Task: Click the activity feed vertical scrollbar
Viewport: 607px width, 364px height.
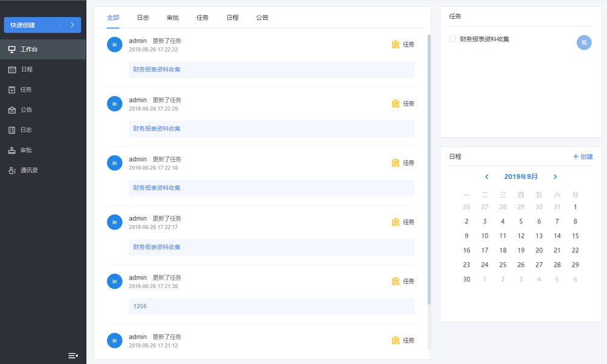Action: pos(429,169)
